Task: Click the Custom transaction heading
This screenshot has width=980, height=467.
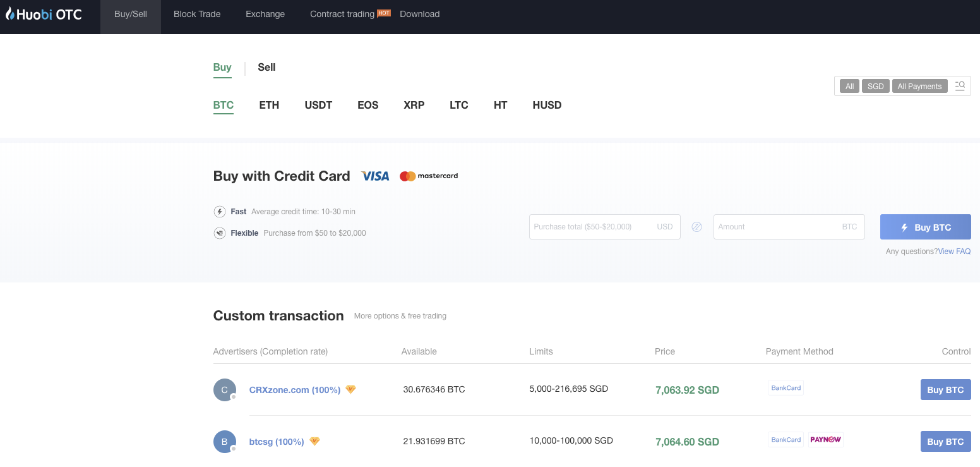Action: (x=278, y=316)
